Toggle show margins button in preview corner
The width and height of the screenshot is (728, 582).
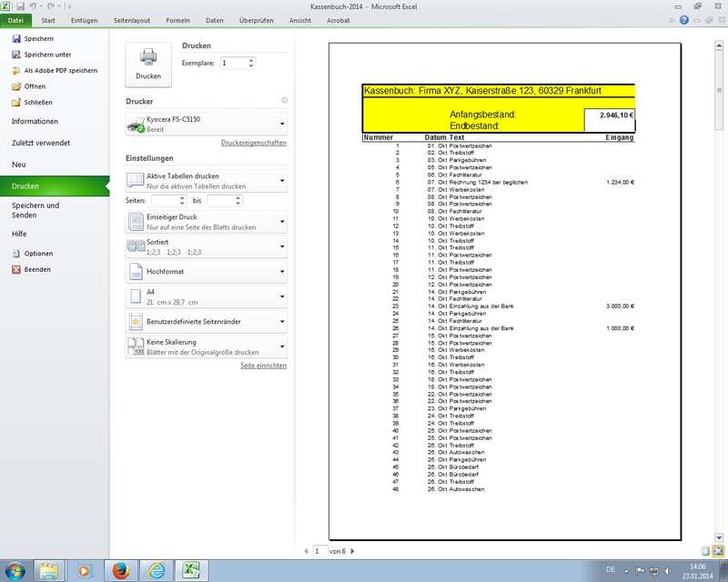[x=705, y=551]
